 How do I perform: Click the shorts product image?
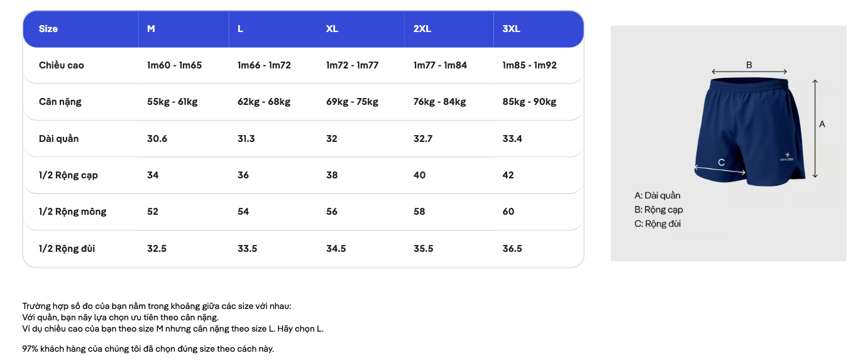point(749,131)
